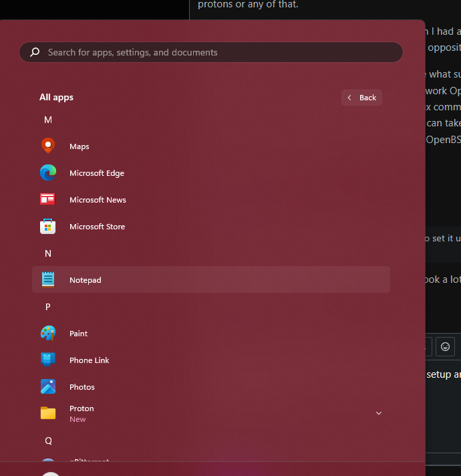Select the Microsoft Edge label
The image size is (461, 476).
pyautogui.click(x=97, y=173)
